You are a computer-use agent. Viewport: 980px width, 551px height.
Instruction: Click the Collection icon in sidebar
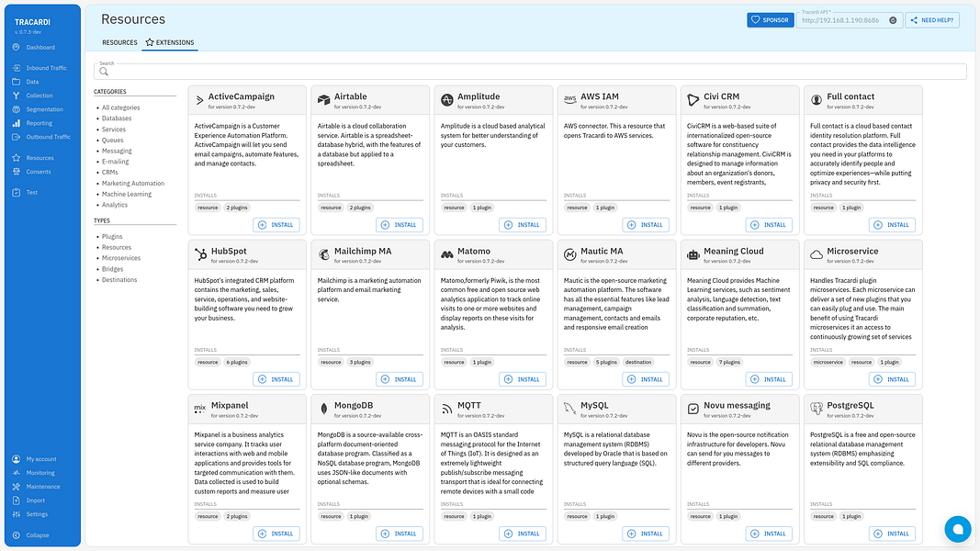tap(17, 96)
